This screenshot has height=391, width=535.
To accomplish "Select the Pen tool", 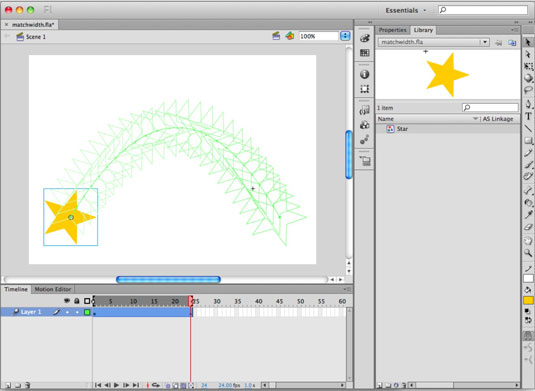I will click(x=528, y=104).
